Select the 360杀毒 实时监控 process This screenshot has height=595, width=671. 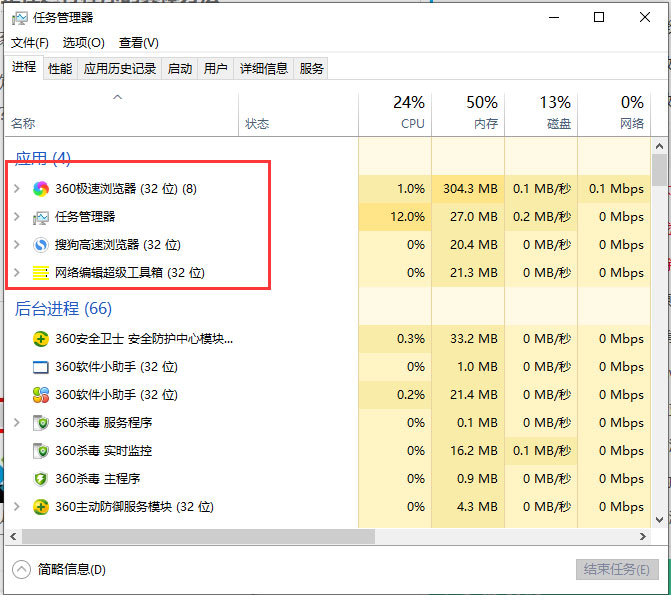tap(328, 451)
